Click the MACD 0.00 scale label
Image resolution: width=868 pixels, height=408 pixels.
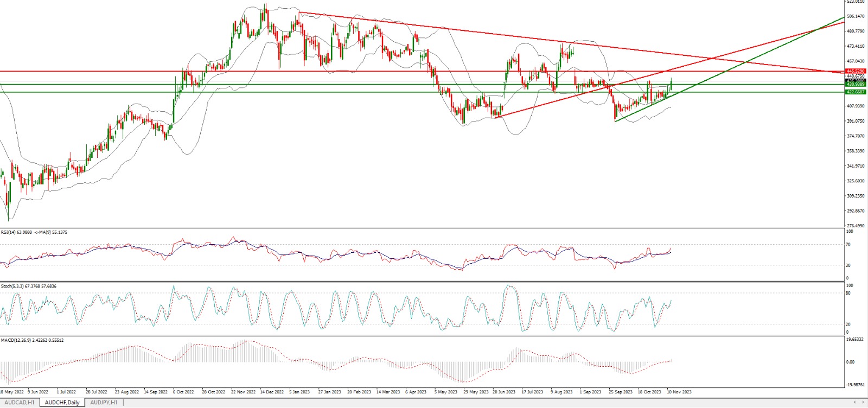coord(851,362)
